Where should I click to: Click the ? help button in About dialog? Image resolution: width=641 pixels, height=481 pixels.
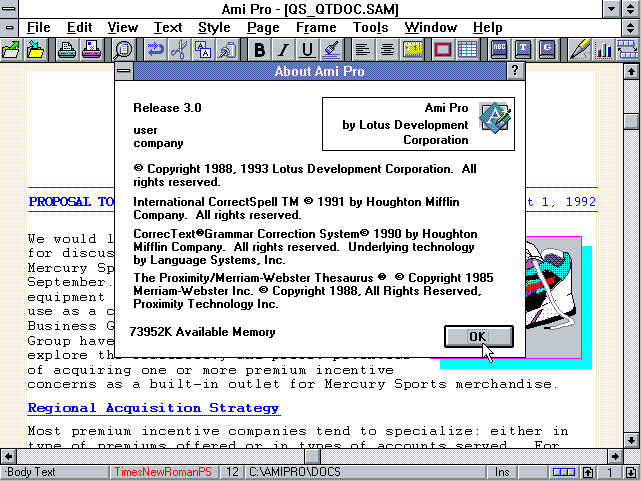[x=515, y=71]
